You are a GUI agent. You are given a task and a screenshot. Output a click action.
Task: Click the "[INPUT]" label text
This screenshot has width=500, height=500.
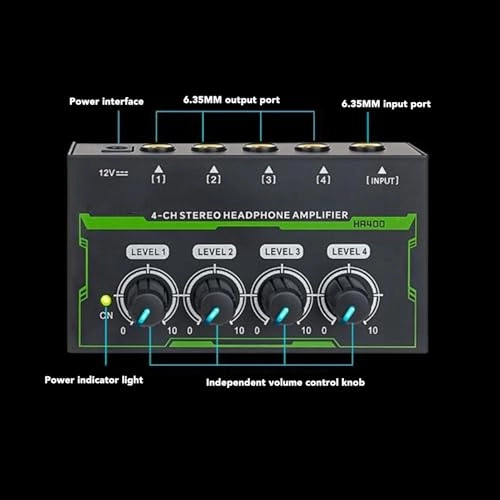pyautogui.click(x=382, y=181)
